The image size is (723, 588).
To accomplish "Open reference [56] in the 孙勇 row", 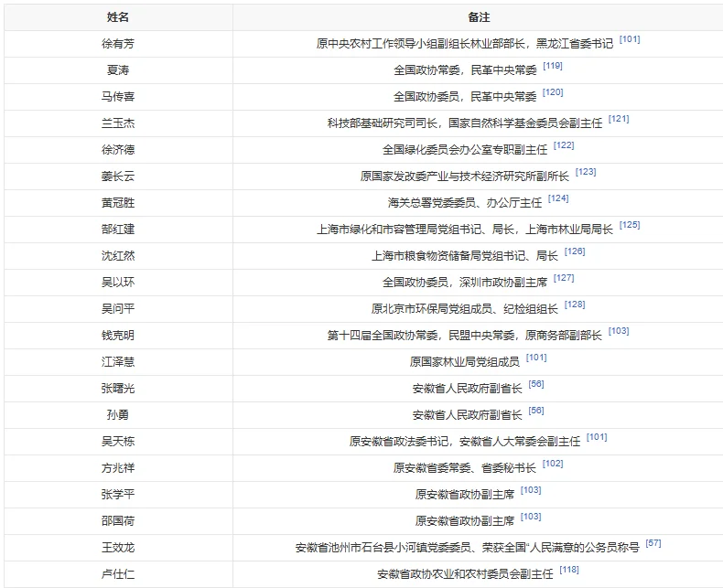I will (536, 411).
